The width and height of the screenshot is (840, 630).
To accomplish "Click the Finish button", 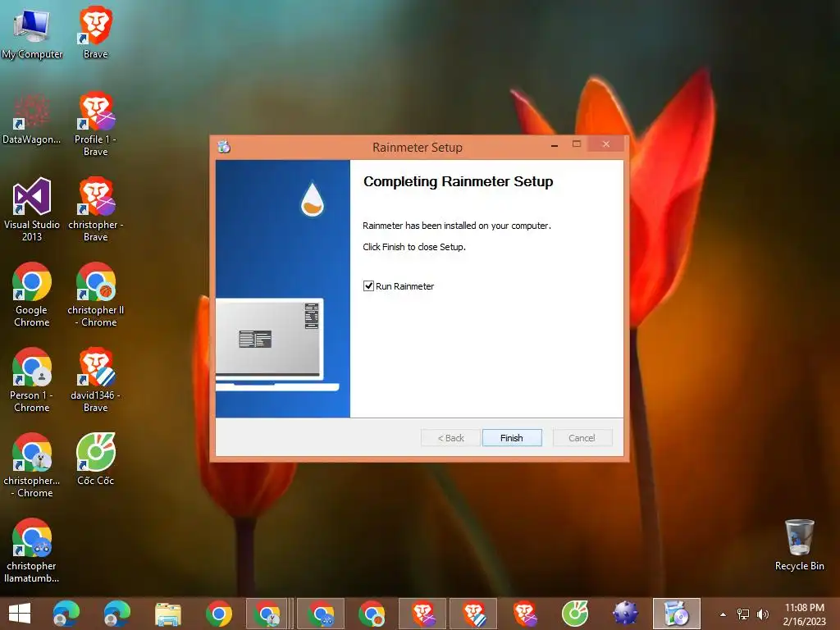I will click(512, 438).
